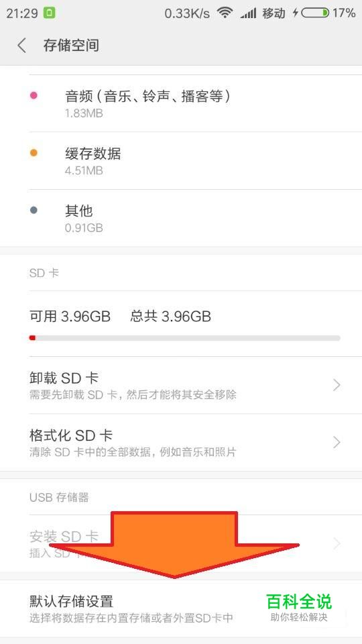
Task: Tap the pink audio category dot
Action: point(34,95)
